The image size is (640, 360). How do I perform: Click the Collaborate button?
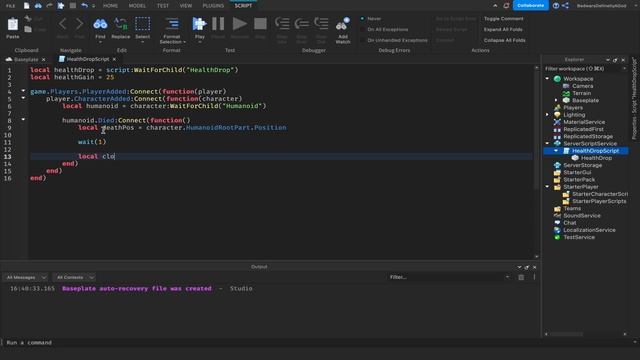(x=530, y=6)
